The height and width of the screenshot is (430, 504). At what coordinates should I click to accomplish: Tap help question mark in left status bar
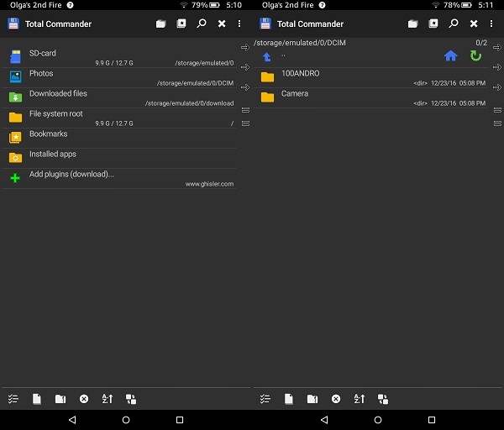[x=70, y=5]
